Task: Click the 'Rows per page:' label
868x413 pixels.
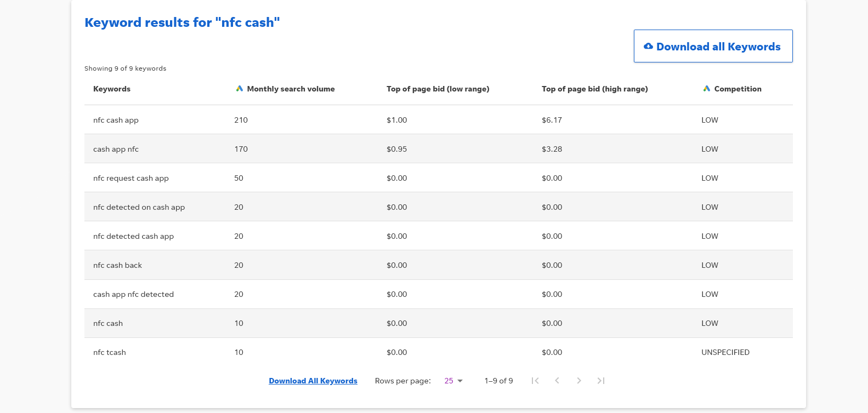Action: [x=403, y=381]
